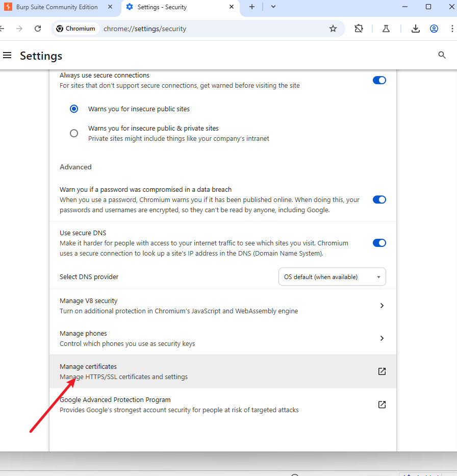Screen dimensions: 457x476
Task: Close the Settings - Security tab
Action: tap(232, 7)
